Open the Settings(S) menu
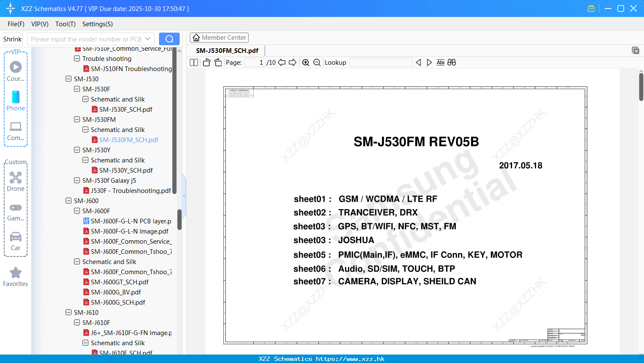The height and width of the screenshot is (363, 644). [98, 24]
